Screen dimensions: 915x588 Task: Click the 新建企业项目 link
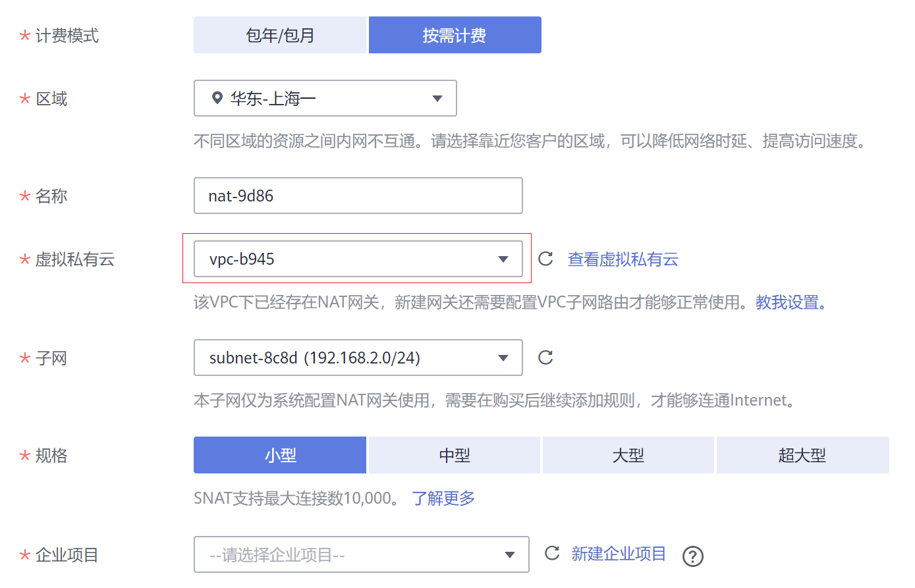pos(618,554)
